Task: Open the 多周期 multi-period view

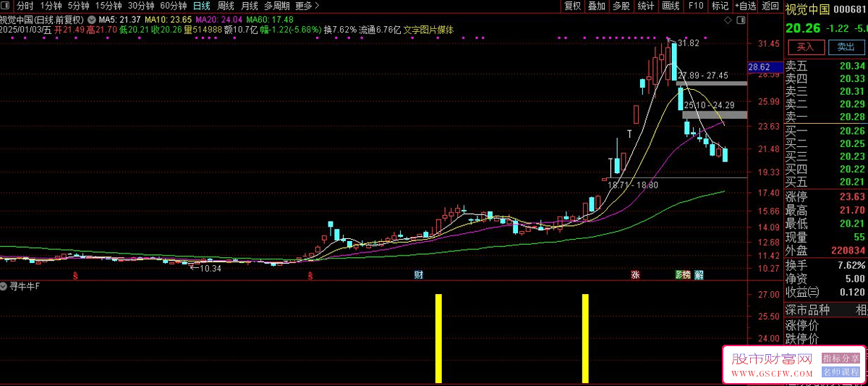Action: click(x=276, y=6)
